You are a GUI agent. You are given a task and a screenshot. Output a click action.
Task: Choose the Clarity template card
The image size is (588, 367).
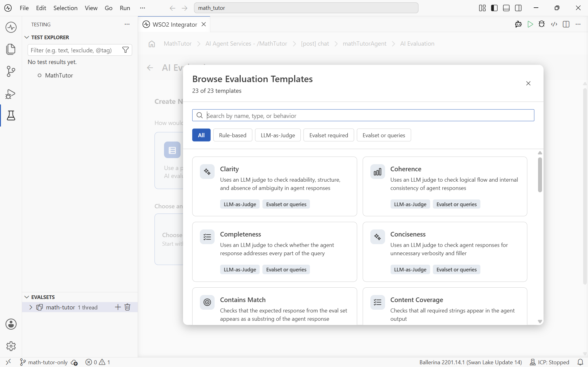point(274,187)
